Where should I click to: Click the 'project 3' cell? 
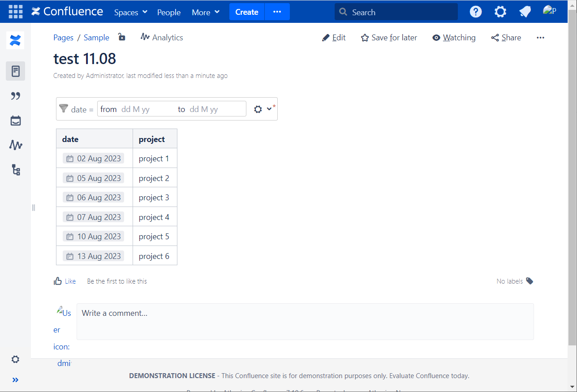[x=155, y=198]
